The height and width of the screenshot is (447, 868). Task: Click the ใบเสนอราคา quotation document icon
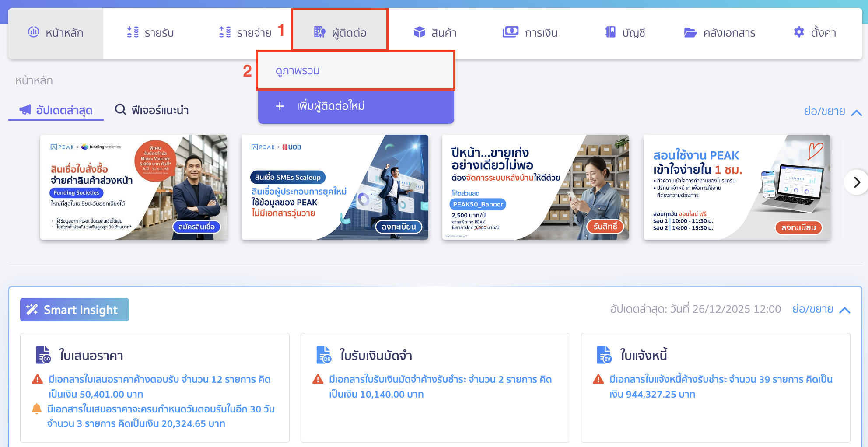click(x=42, y=355)
